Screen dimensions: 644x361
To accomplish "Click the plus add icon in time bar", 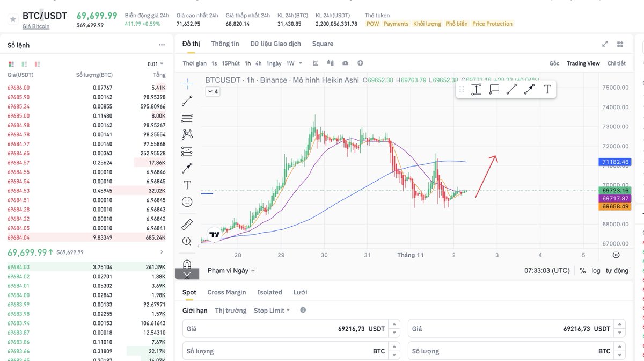I will (x=360, y=63).
